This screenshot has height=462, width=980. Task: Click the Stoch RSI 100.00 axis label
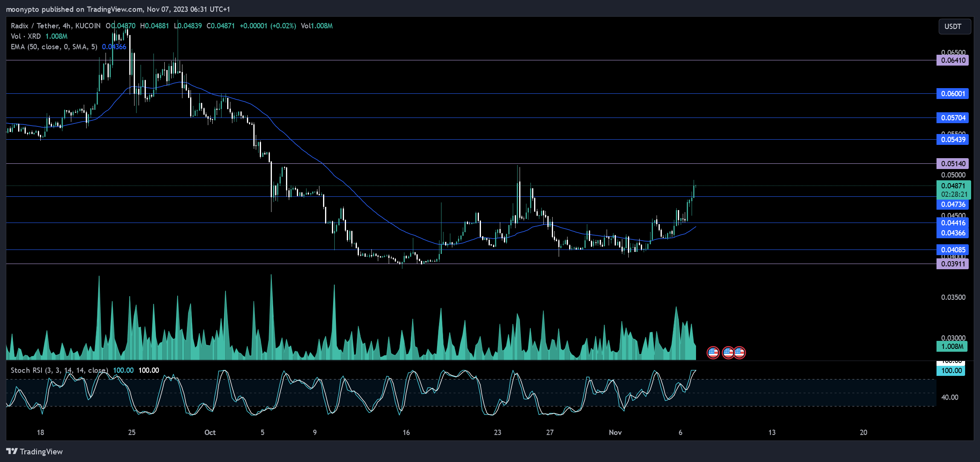click(x=951, y=371)
